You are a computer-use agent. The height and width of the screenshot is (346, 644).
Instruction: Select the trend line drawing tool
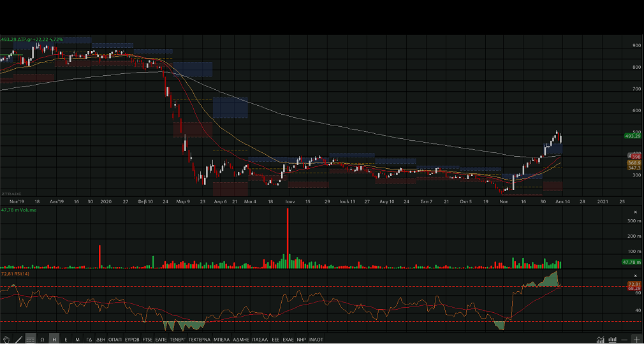(x=18, y=340)
